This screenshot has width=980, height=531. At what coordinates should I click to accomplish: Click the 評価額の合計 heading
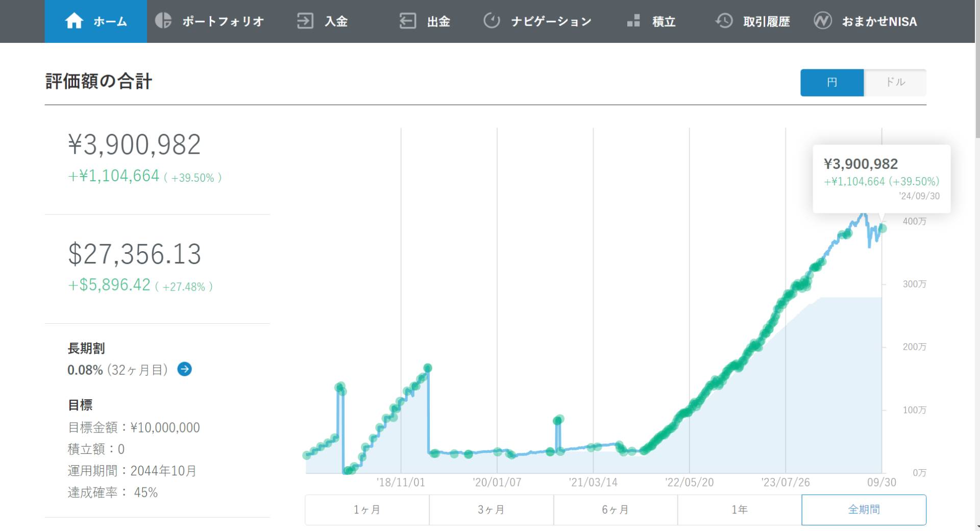(x=99, y=81)
